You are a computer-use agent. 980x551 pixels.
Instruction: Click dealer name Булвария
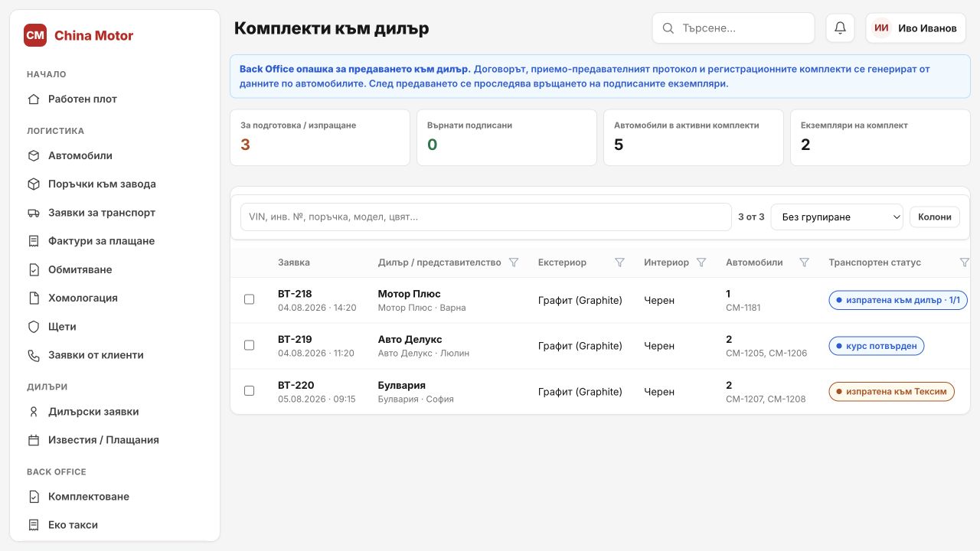[401, 385]
